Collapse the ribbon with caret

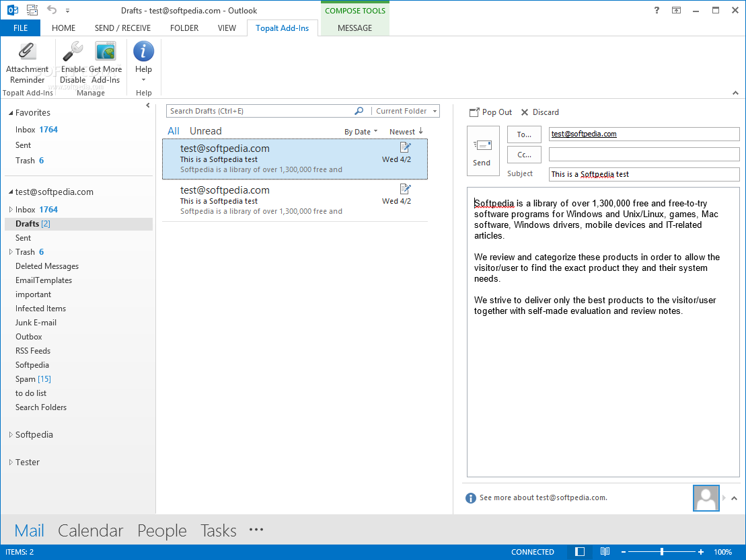coord(735,93)
